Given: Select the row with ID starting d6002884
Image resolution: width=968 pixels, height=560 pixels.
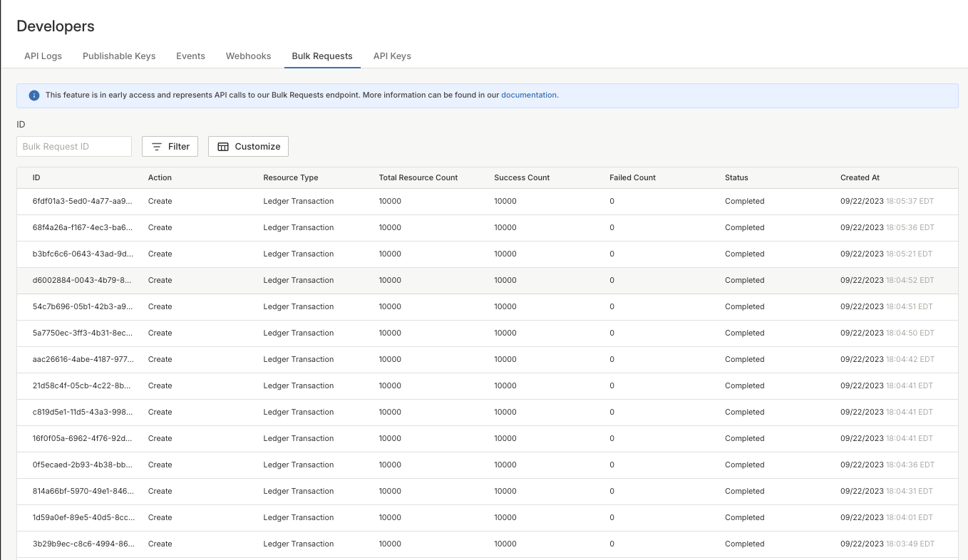Looking at the screenshot, I should [81, 280].
